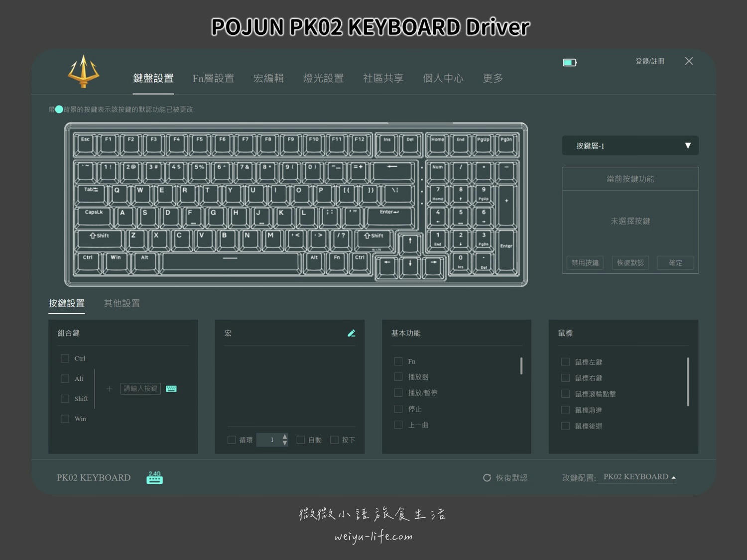Enable the Win combination checkbox
Screen dimensions: 747x560
(x=65, y=419)
